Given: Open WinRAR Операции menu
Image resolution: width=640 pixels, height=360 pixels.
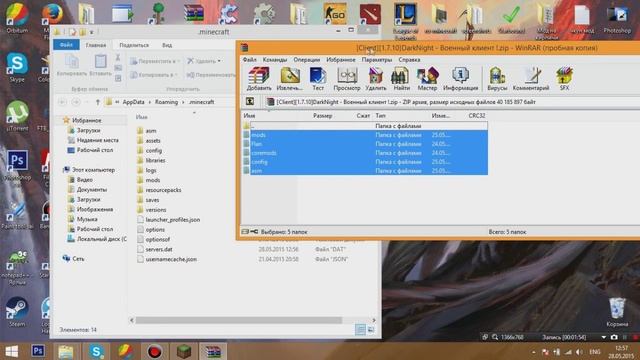Looking at the screenshot, I should pos(307,60).
